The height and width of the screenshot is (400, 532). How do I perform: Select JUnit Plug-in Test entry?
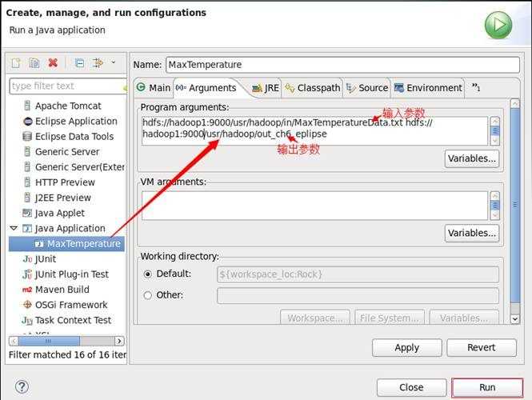tap(71, 274)
